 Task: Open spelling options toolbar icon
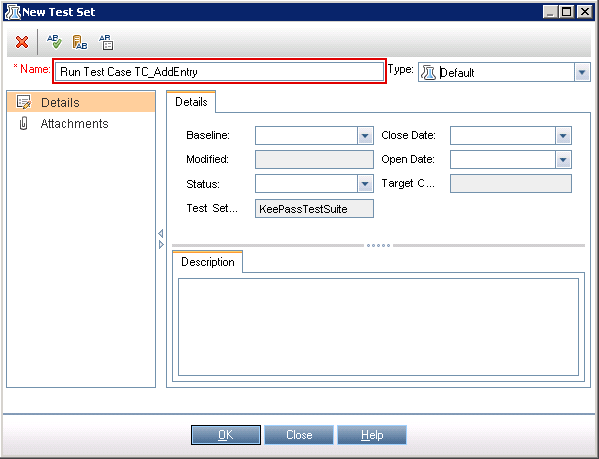coord(106,42)
